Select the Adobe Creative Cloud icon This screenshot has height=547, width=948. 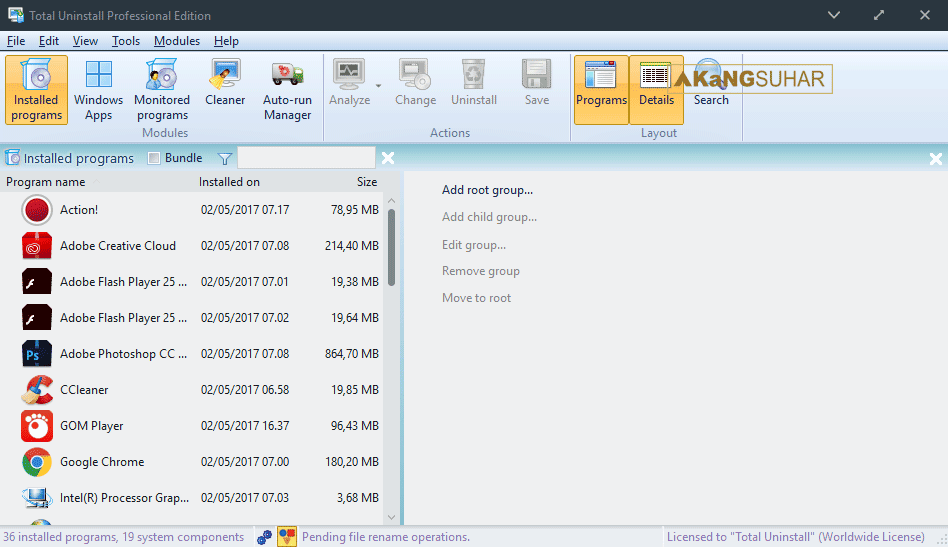click(x=37, y=246)
